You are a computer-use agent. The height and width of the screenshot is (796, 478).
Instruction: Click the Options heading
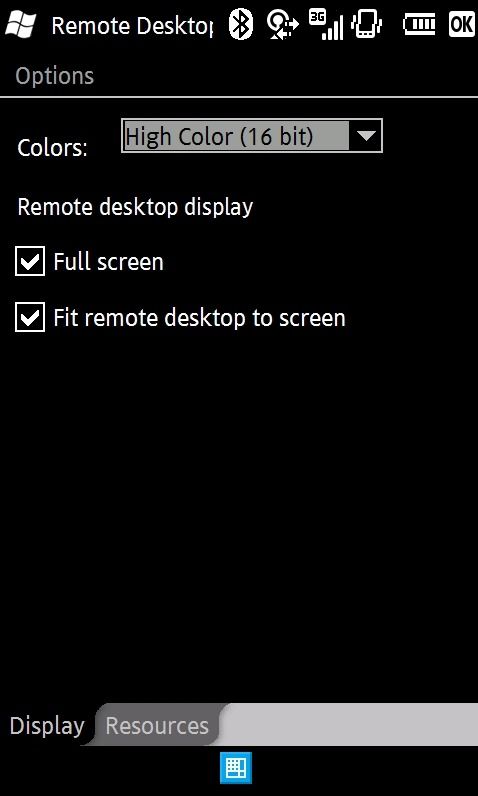coord(55,76)
